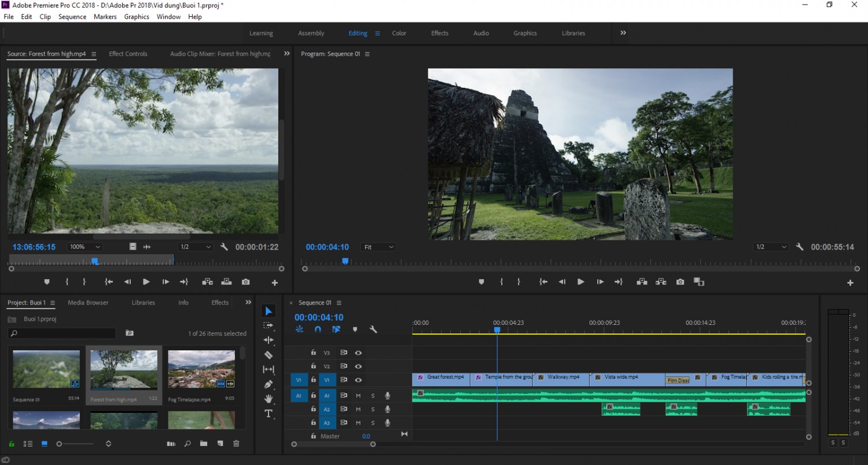This screenshot has width=868, height=465.
Task: Click the Project panel search field
Action: coord(62,334)
